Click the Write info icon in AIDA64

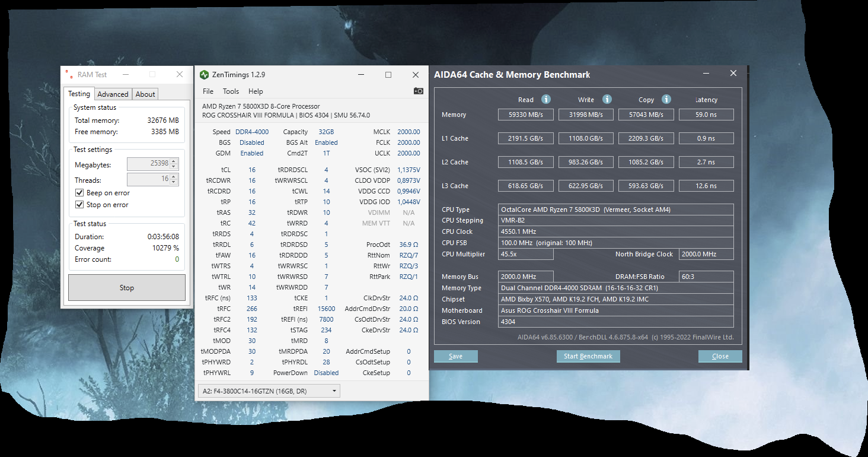(x=607, y=99)
